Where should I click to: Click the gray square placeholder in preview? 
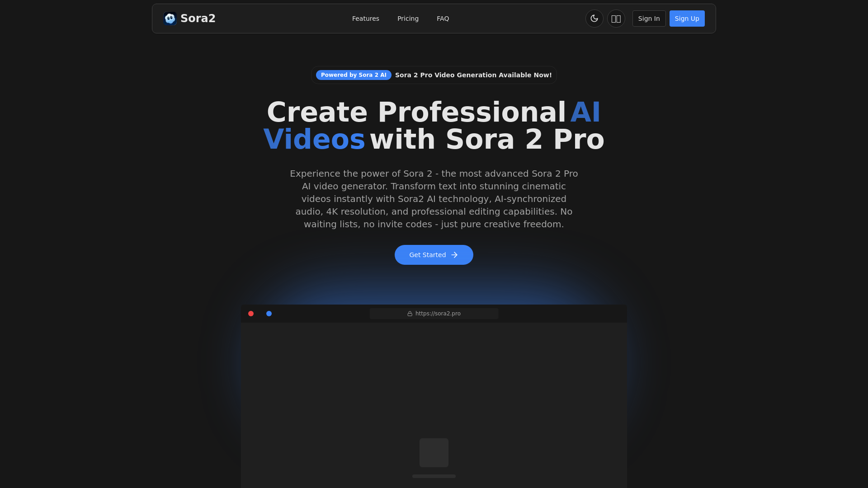pos(434,452)
